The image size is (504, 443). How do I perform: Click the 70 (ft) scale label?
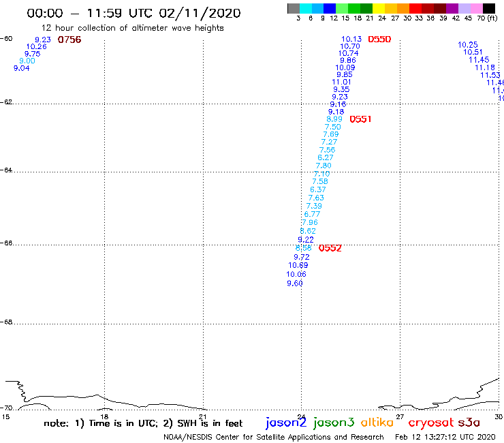(x=487, y=18)
